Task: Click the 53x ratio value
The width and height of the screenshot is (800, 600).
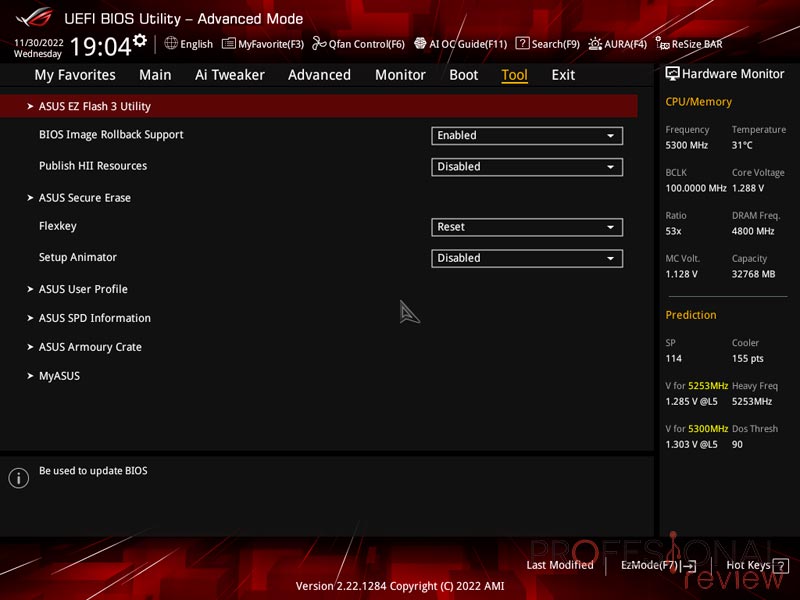Action: pos(673,231)
